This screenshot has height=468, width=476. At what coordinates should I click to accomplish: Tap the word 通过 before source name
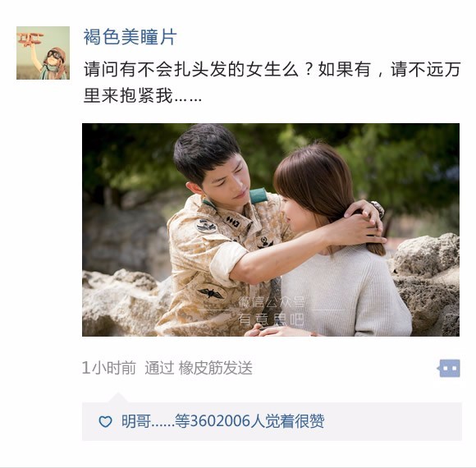point(159,368)
